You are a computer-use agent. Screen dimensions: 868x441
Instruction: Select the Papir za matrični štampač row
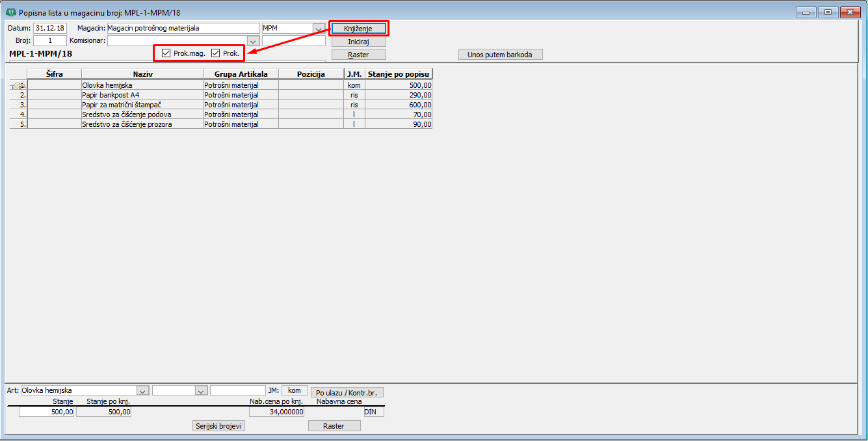[x=221, y=105]
